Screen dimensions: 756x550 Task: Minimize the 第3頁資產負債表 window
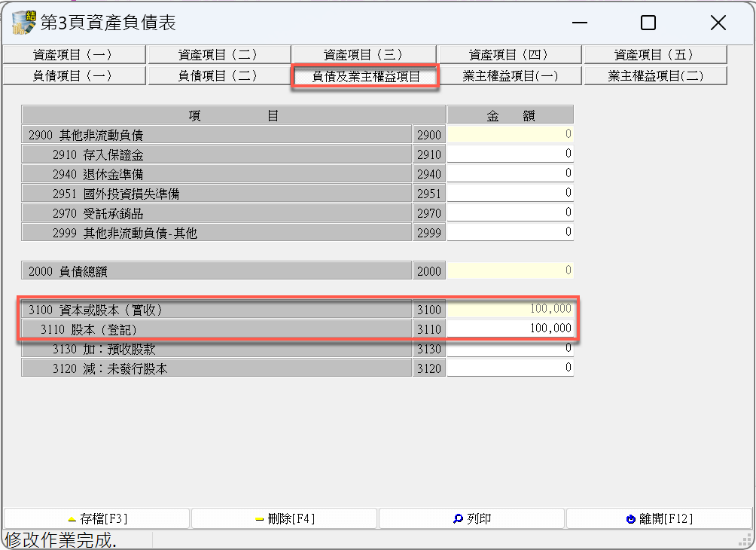580,23
